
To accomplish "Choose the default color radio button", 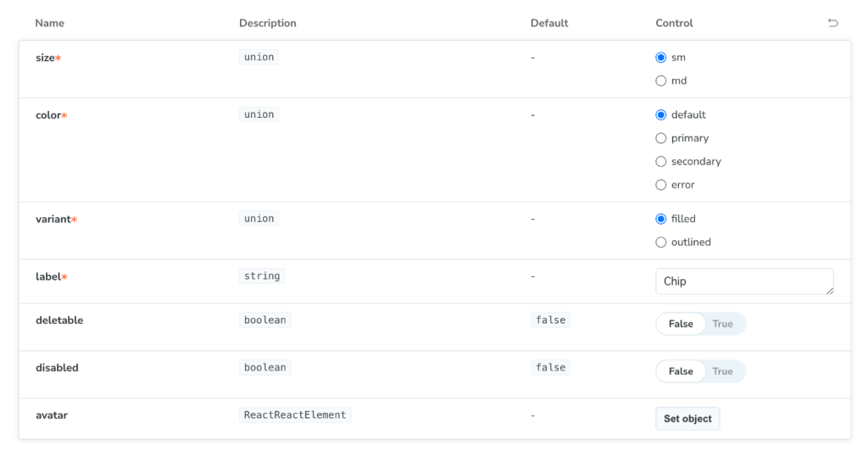I will [661, 115].
